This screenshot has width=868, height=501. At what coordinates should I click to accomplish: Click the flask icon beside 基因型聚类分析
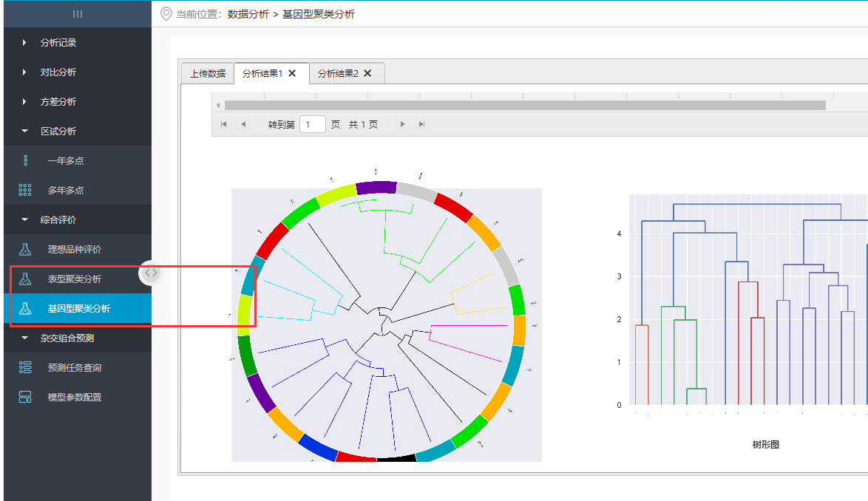[x=25, y=309]
